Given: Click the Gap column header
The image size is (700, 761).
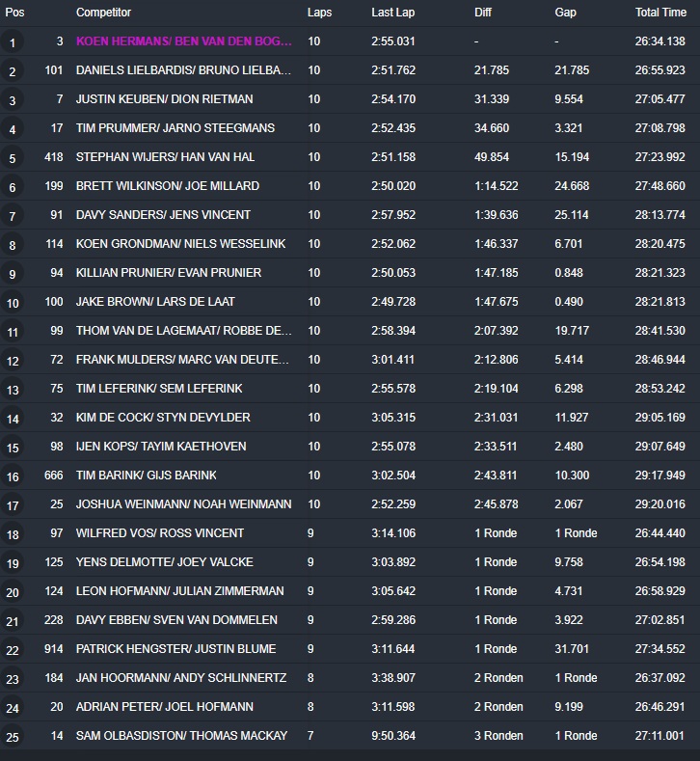Looking at the screenshot, I should [x=566, y=13].
